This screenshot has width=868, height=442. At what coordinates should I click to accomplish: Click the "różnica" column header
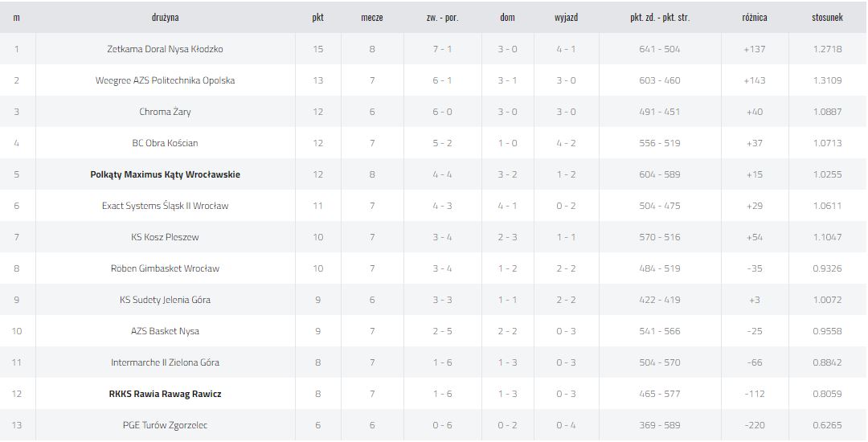click(x=755, y=17)
